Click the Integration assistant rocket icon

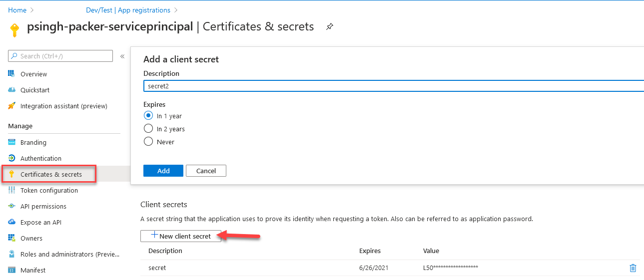[x=11, y=106]
